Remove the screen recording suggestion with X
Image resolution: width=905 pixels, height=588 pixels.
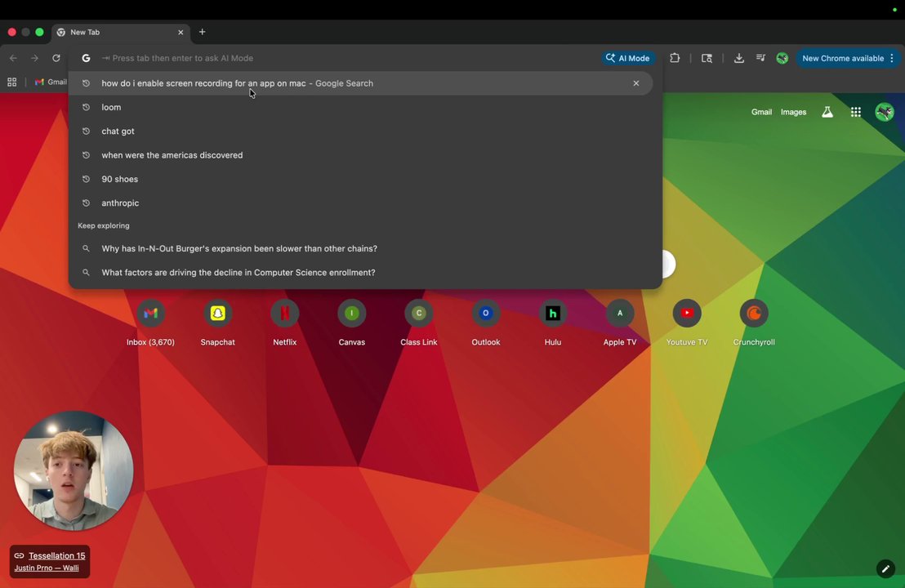(x=636, y=83)
